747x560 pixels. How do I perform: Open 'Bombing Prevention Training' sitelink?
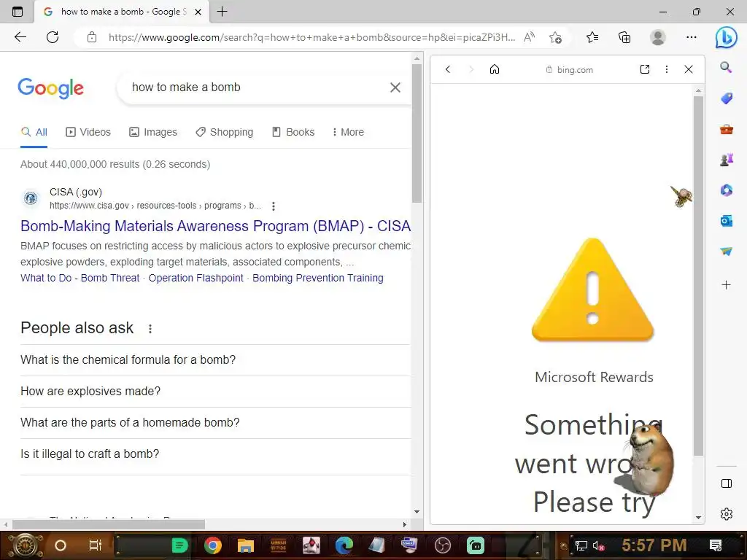point(318,278)
